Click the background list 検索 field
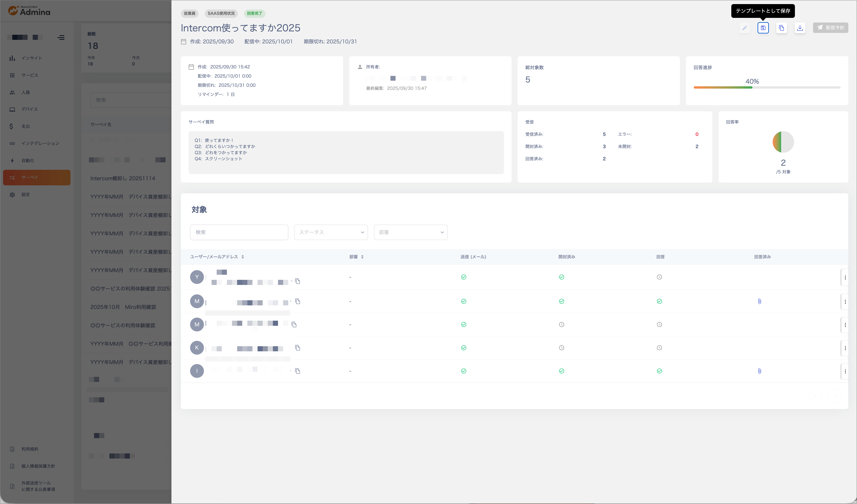857x504 pixels. tap(131, 100)
